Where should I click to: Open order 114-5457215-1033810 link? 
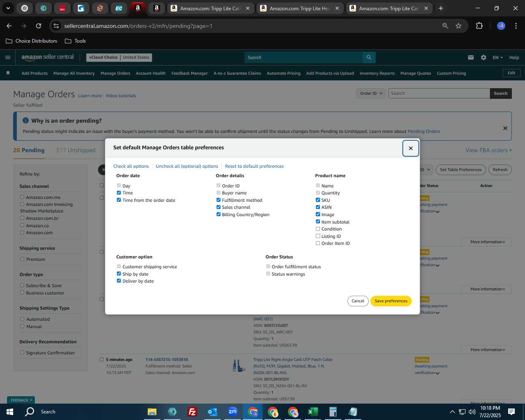[x=167, y=360]
